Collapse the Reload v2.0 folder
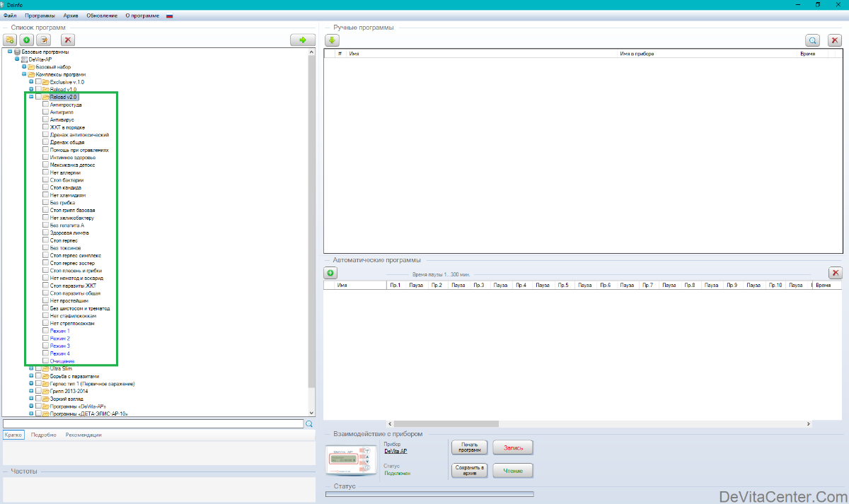Image resolution: width=849 pixels, height=504 pixels. 31,97
